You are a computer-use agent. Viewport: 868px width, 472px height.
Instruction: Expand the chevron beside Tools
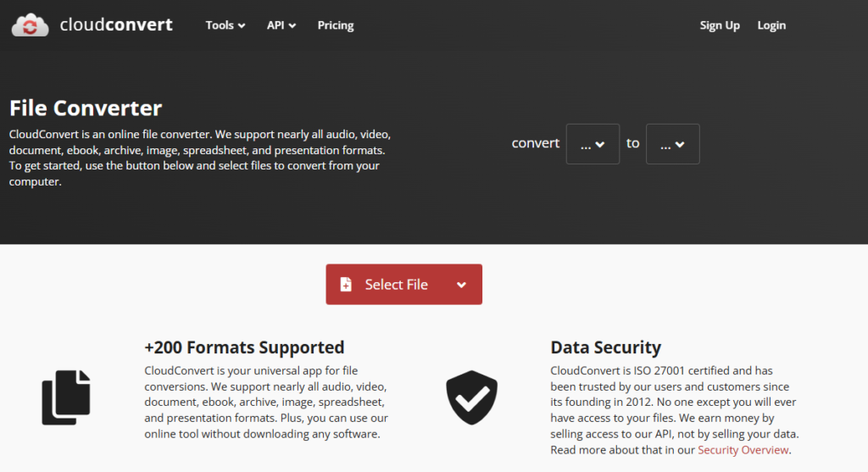pos(242,26)
